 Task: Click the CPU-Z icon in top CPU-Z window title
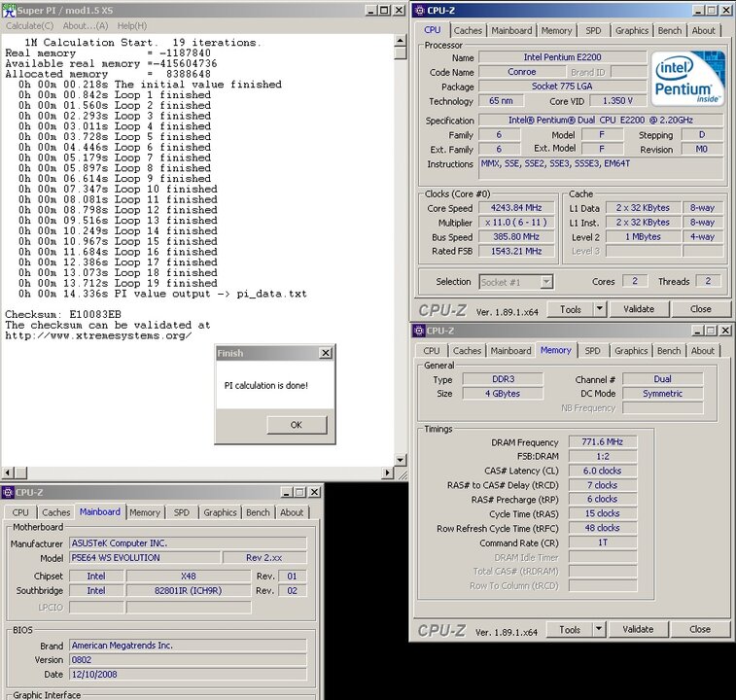(420, 11)
